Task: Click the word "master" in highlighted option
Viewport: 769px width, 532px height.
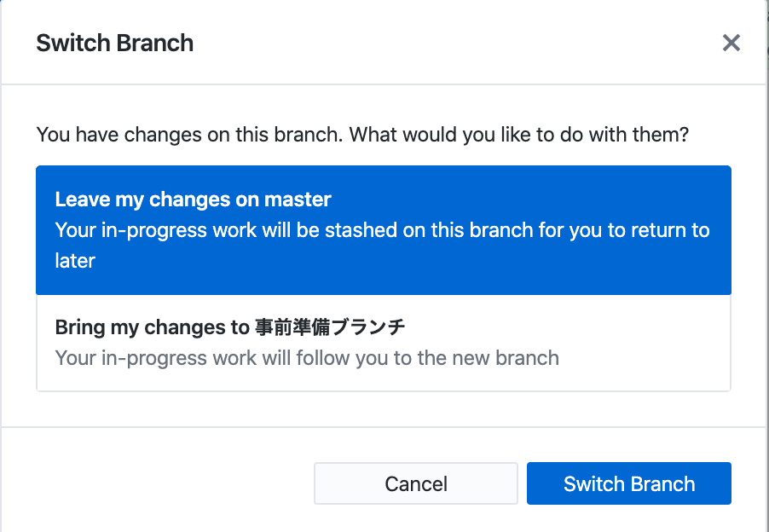Action: click(298, 199)
